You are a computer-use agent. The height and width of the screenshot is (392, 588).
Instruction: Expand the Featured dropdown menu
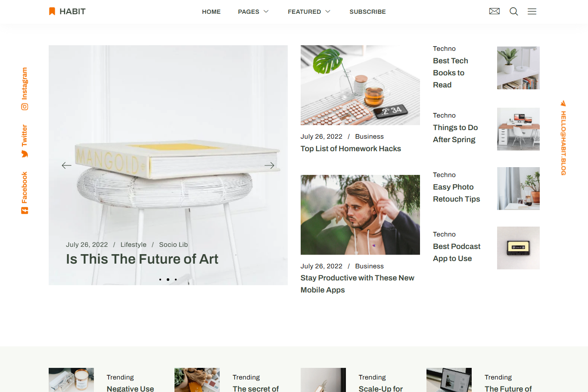pos(309,12)
